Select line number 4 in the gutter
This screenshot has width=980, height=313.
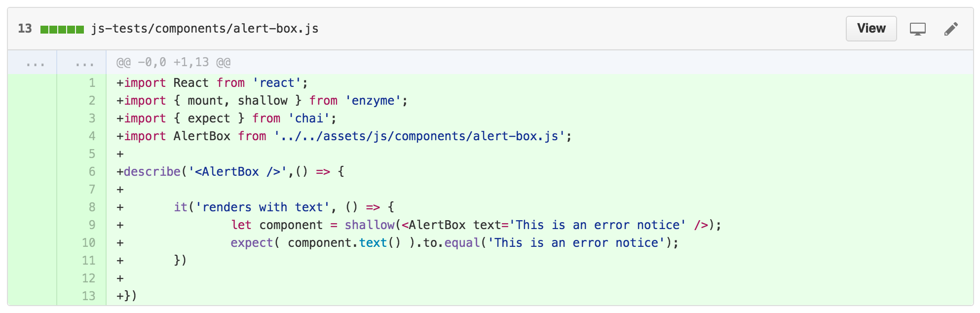(x=92, y=136)
